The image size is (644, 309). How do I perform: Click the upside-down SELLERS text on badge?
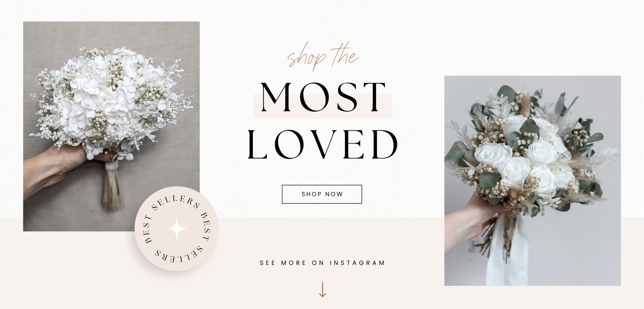point(178,255)
